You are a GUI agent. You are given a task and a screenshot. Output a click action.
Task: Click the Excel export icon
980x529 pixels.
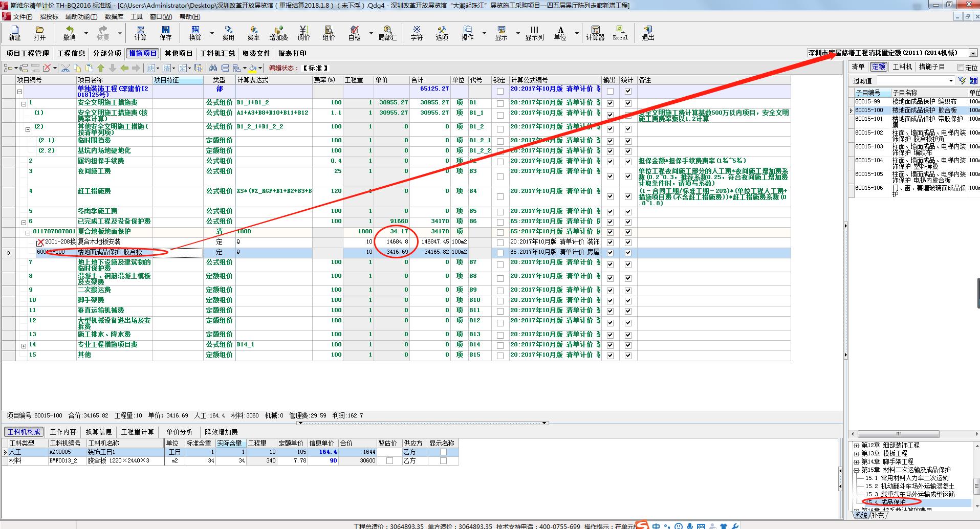(620, 33)
